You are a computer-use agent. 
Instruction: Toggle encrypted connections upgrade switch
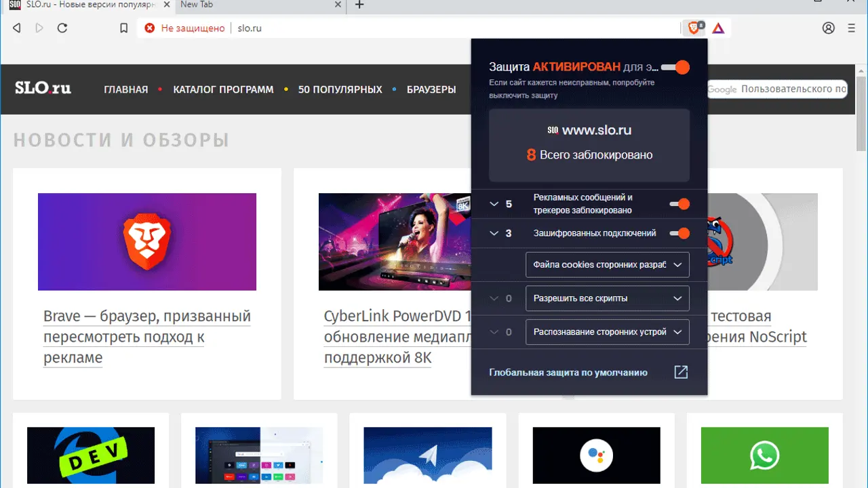click(x=679, y=233)
